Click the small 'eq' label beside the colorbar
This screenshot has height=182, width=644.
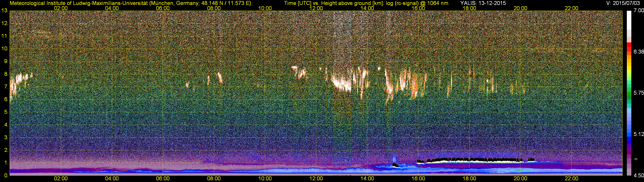pos(636,159)
